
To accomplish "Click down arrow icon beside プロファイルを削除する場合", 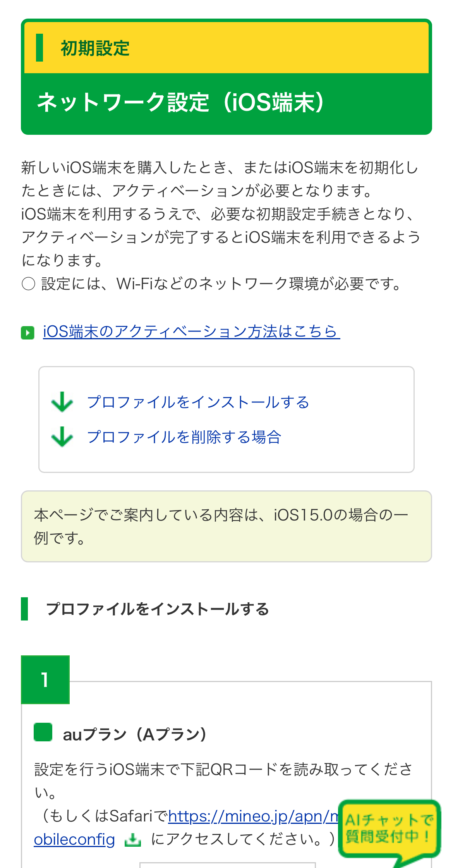I will point(62,437).
